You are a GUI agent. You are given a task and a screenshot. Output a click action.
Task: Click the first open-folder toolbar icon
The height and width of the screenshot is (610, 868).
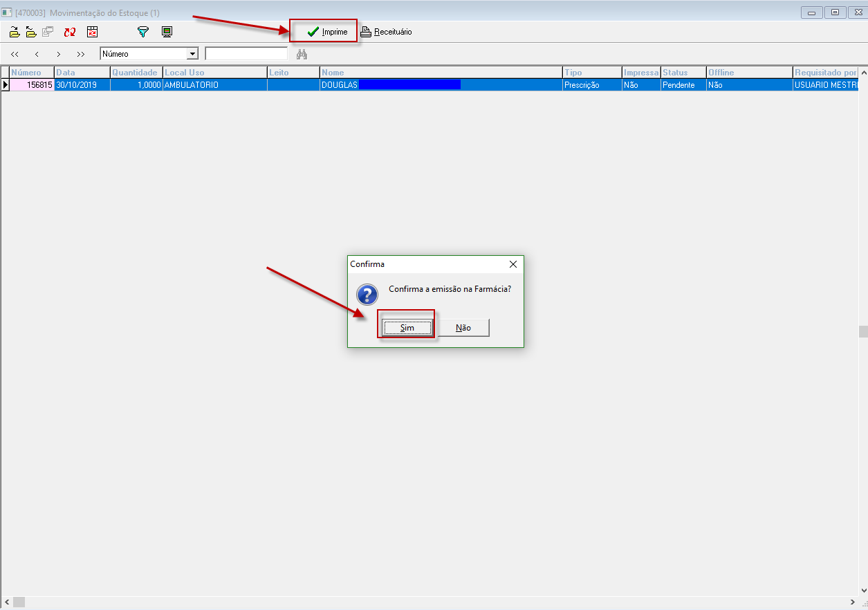pos(15,32)
